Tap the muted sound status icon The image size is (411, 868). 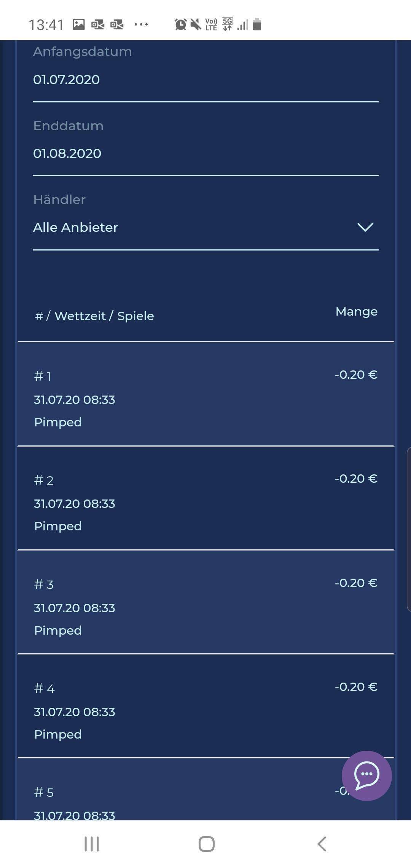click(x=196, y=25)
